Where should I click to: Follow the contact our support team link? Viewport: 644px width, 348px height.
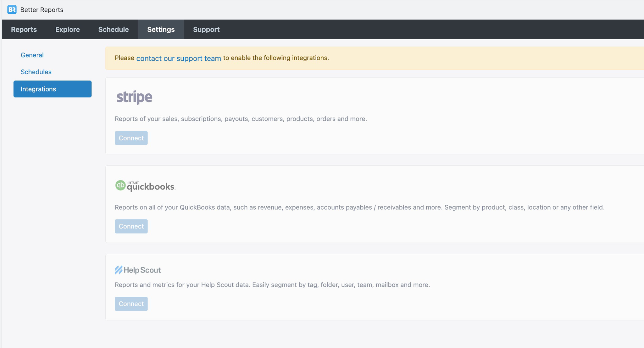179,58
